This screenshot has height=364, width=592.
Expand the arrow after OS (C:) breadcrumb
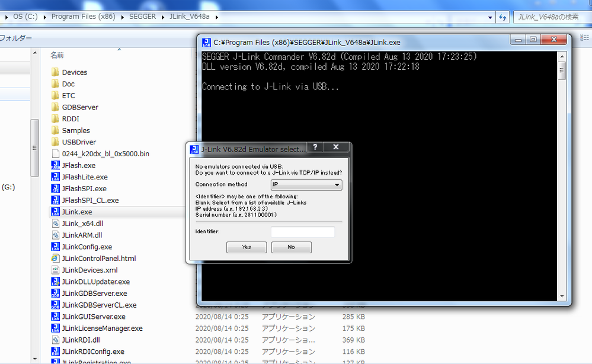[45, 17]
